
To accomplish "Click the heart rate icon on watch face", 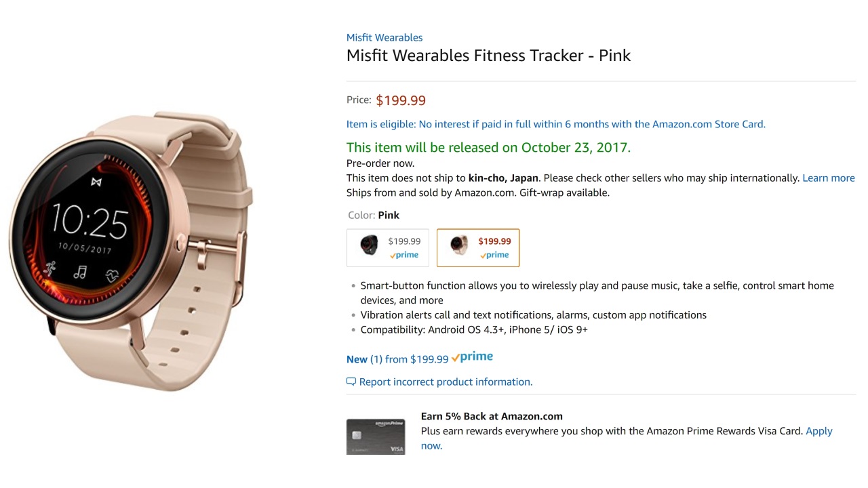I will click(x=113, y=275).
